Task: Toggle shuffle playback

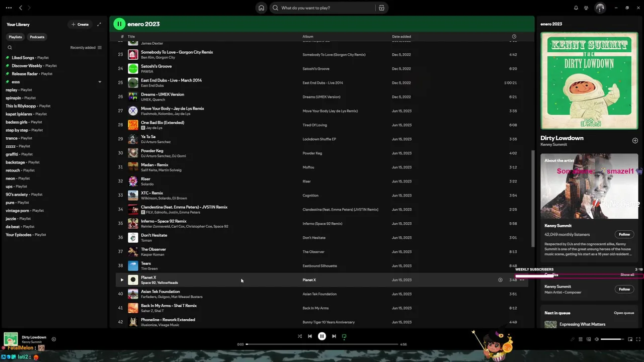Action: click(x=299, y=336)
